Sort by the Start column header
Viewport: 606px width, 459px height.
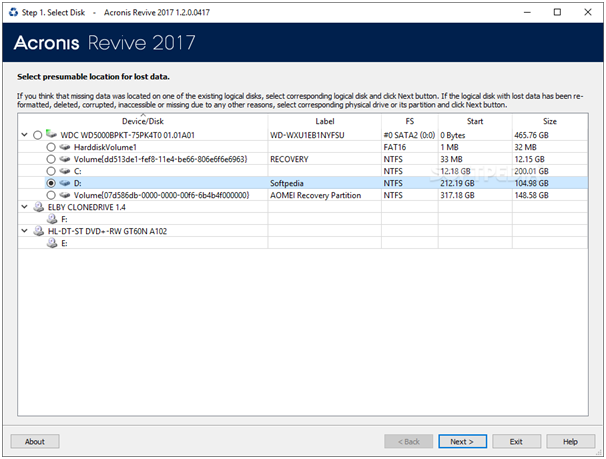[475, 121]
